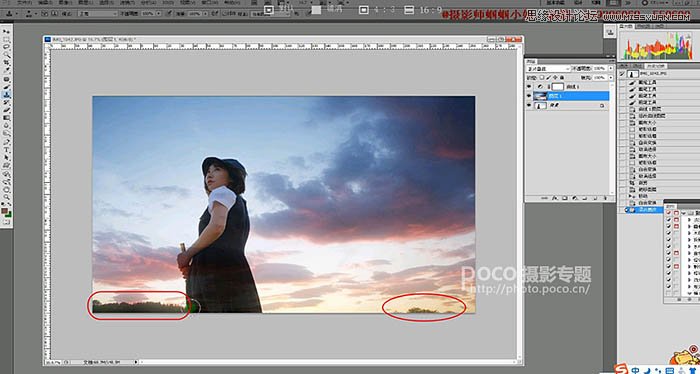Create a new layer icon in Layers panel
This screenshot has height=374, width=700.
pos(595,198)
